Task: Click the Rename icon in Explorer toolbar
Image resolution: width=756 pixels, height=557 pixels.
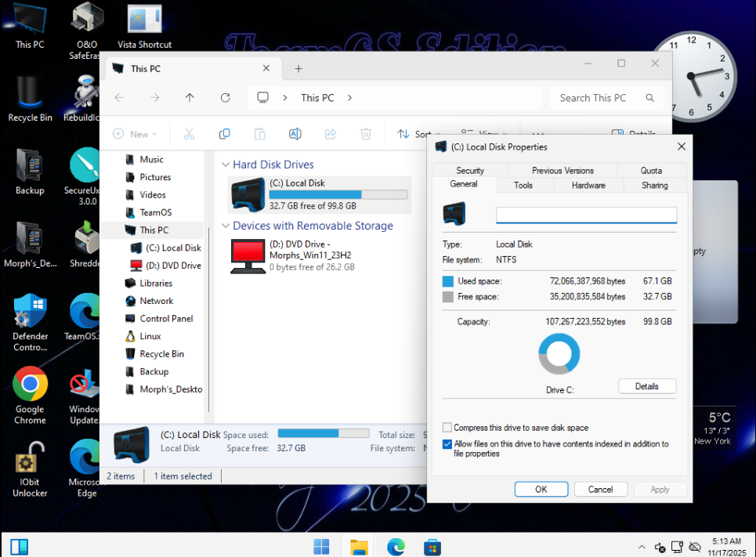Action: (295, 134)
